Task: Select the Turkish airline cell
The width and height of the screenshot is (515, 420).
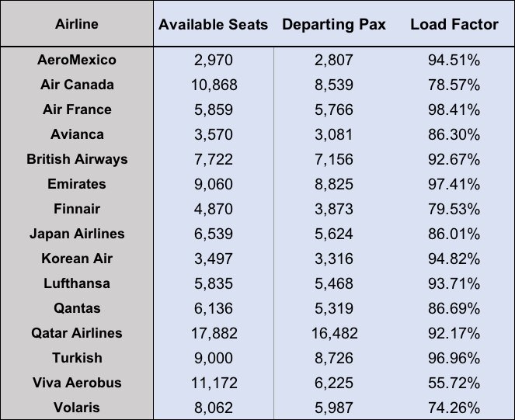Action: coord(77,358)
